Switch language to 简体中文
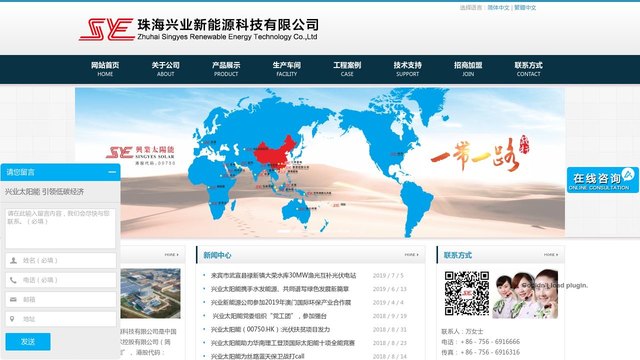The height and width of the screenshot is (360, 640). click(498, 7)
